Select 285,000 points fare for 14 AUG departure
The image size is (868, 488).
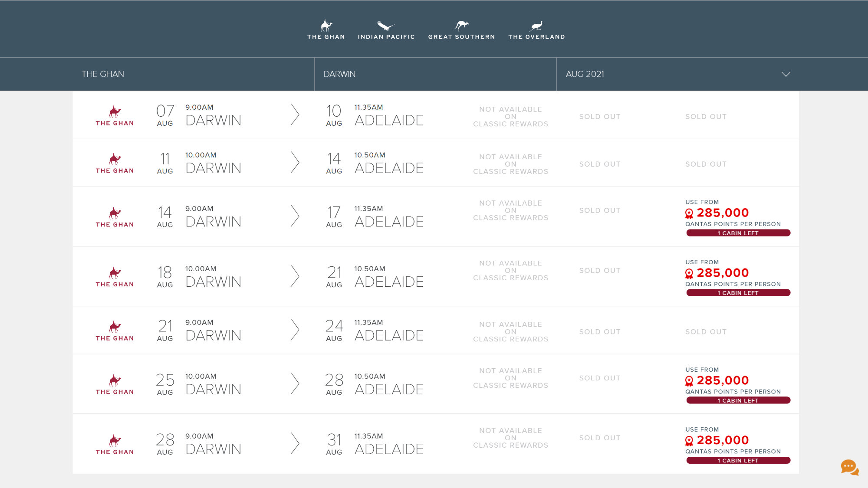[x=723, y=213]
